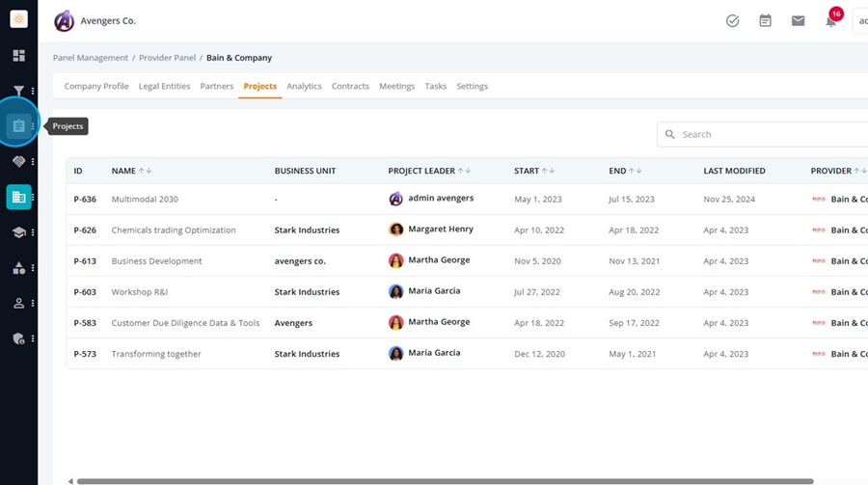Open the calendar icon in header
The height and width of the screenshot is (485, 868).
765,21
